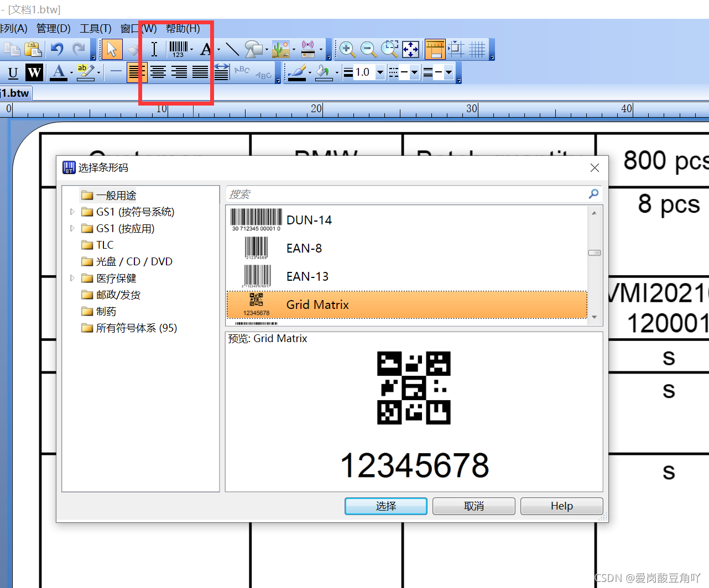709x588 pixels.
Task: Choose the line drawing tool
Action: pyautogui.click(x=232, y=50)
